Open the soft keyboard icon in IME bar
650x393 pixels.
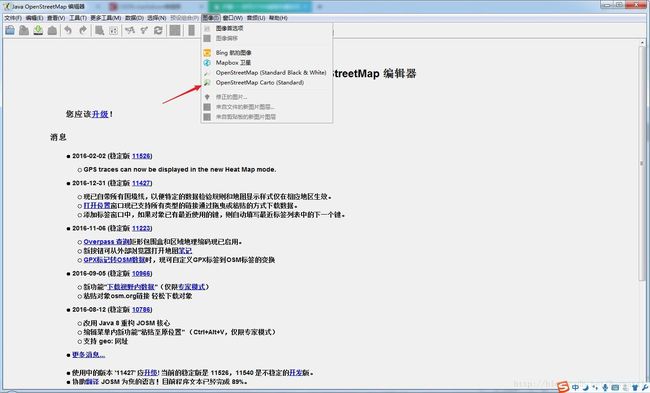615,388
